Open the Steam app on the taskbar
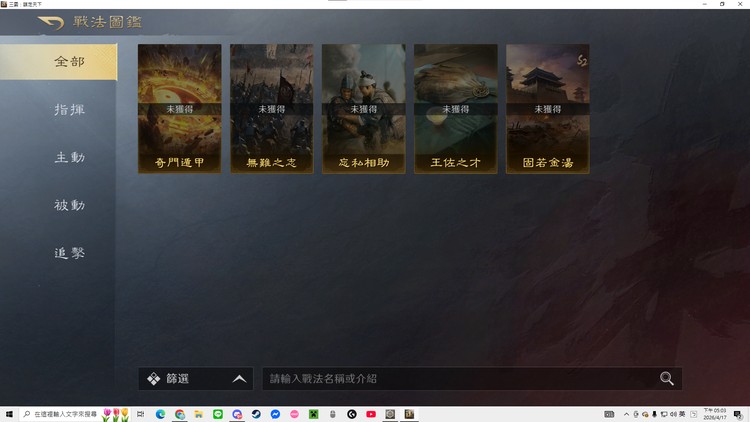Viewport: 750px width, 422px height. click(x=256, y=414)
